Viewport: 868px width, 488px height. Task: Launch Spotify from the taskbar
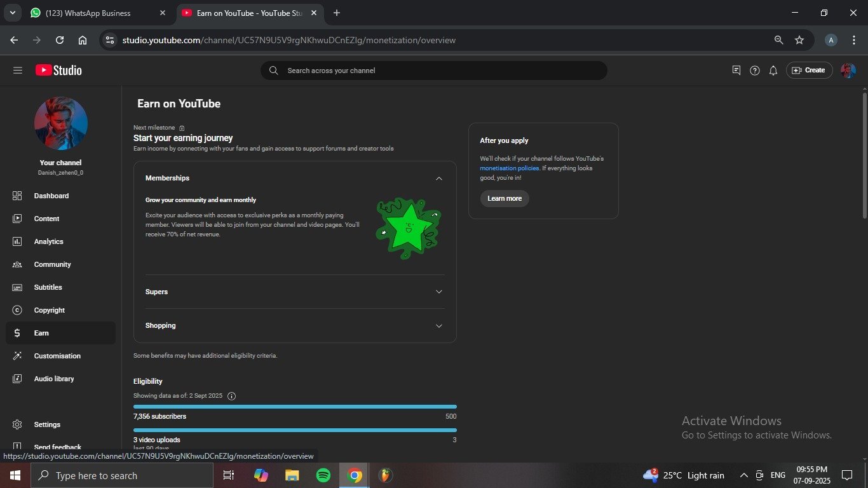323,475
